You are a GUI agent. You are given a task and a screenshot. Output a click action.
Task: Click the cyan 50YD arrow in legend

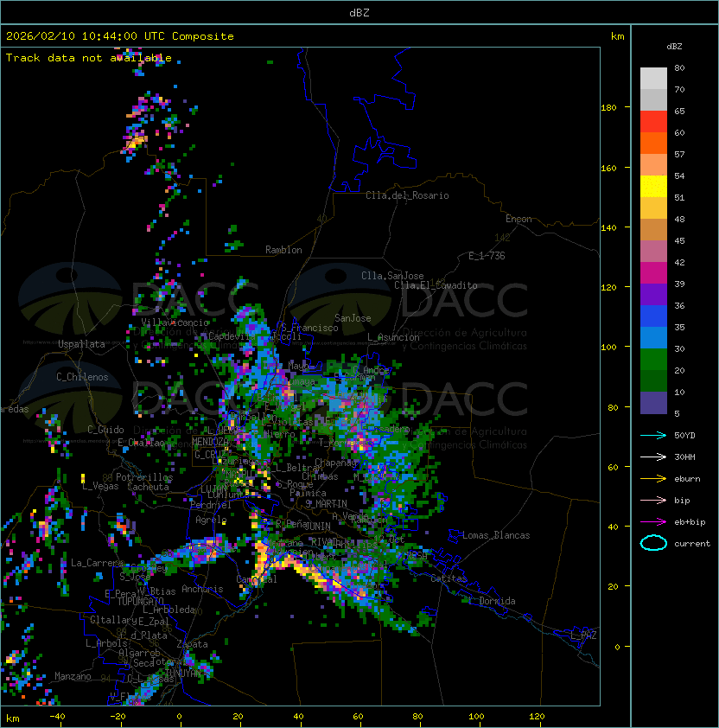coord(653,436)
